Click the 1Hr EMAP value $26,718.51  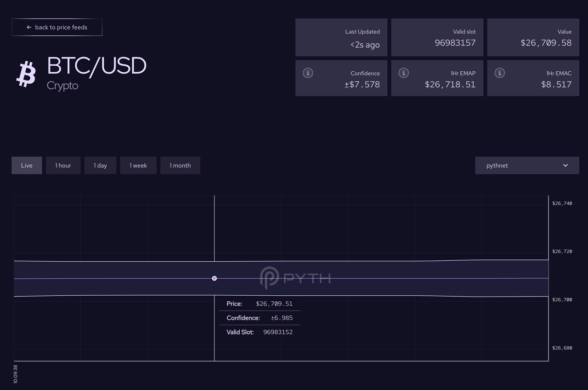click(450, 84)
